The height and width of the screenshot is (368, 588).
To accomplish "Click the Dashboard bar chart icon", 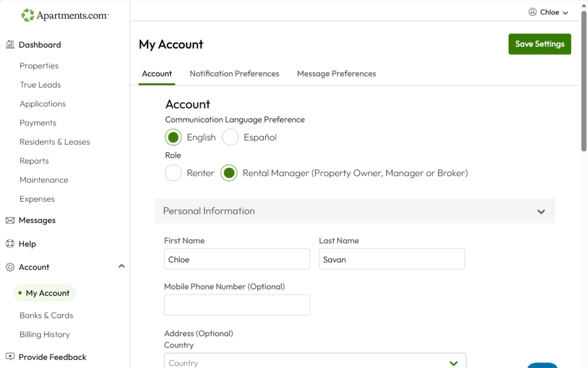I will tap(10, 45).
